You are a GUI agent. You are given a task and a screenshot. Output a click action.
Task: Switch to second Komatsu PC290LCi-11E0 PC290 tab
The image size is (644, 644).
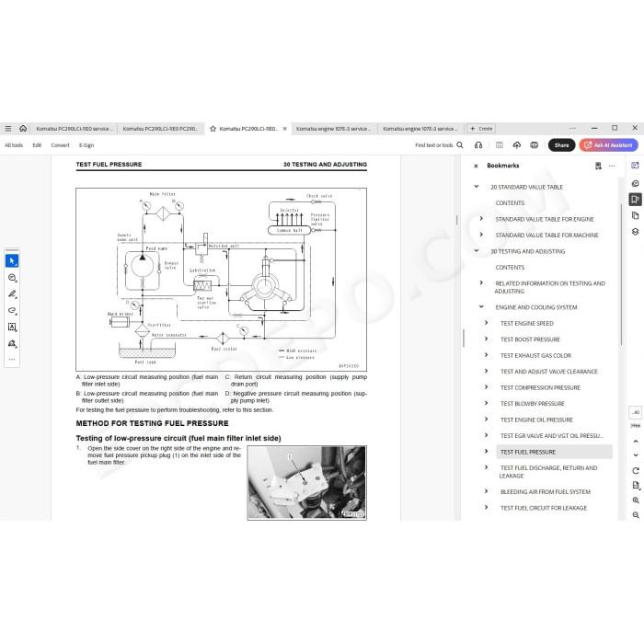161,129
